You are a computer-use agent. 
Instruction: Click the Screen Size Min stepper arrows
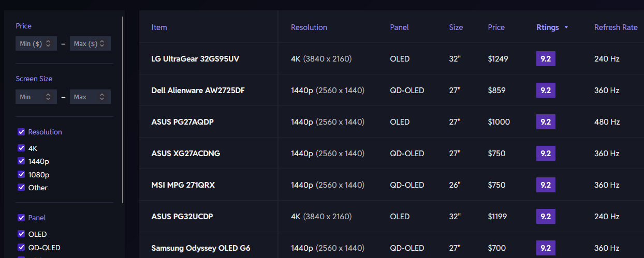click(48, 97)
